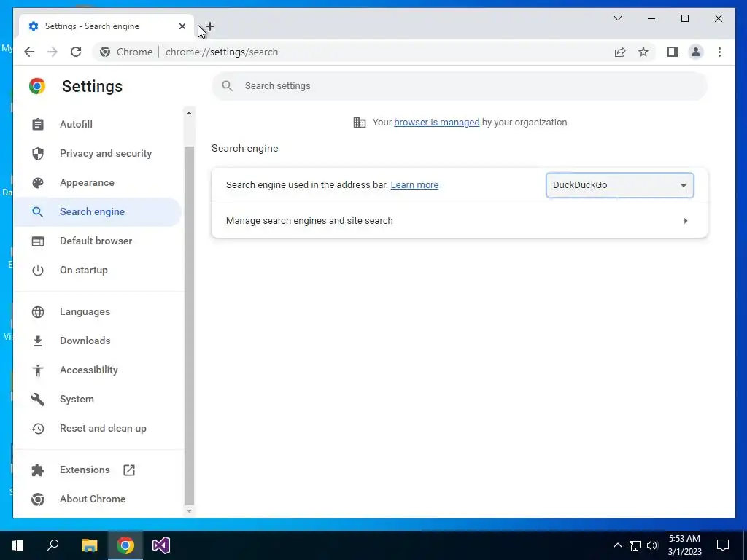Click the Default browser window icon
Image resolution: width=747 pixels, height=560 pixels.
[38, 241]
